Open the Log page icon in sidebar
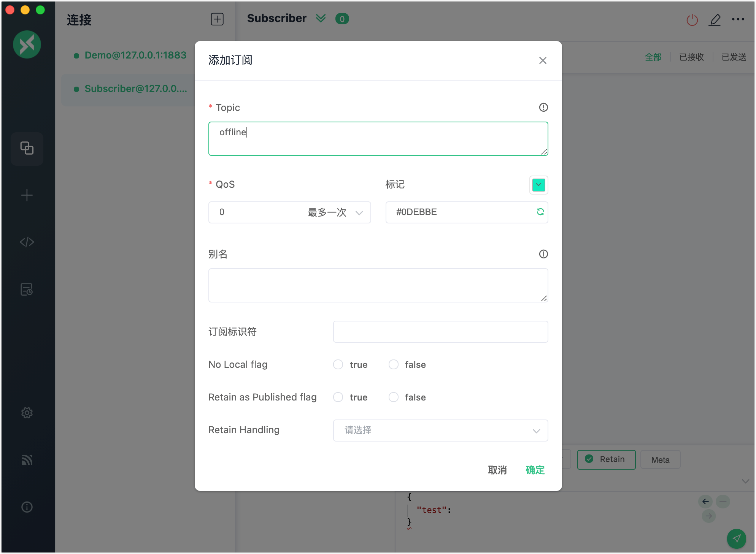756x554 pixels. pyautogui.click(x=27, y=290)
